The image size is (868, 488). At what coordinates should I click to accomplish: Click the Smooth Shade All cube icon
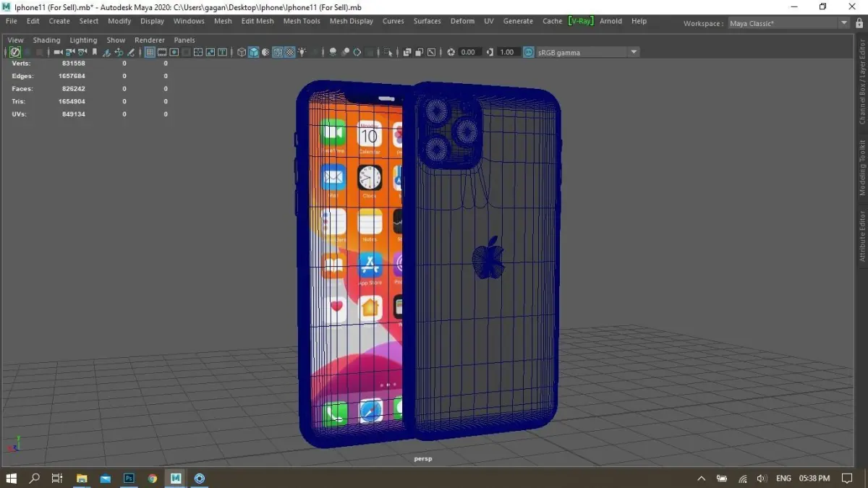[253, 52]
